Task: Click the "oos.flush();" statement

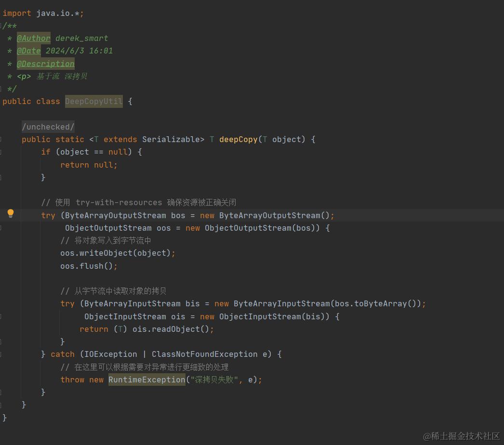Action: point(89,266)
